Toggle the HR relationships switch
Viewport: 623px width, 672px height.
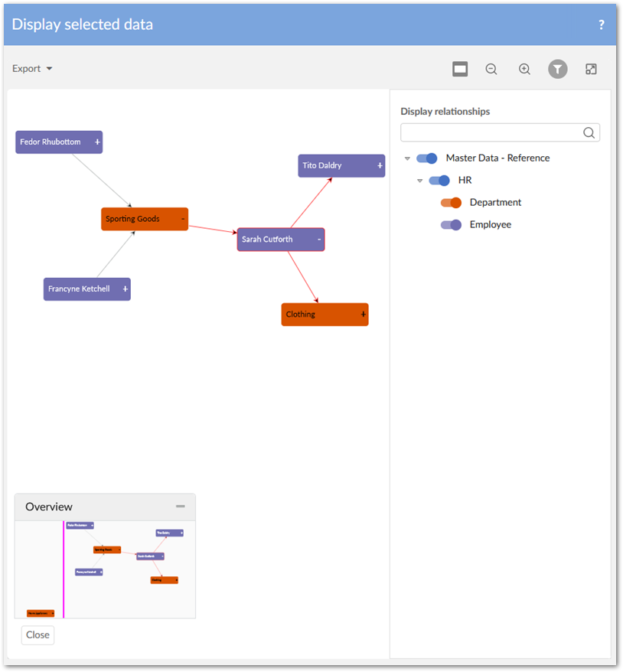[x=439, y=181]
